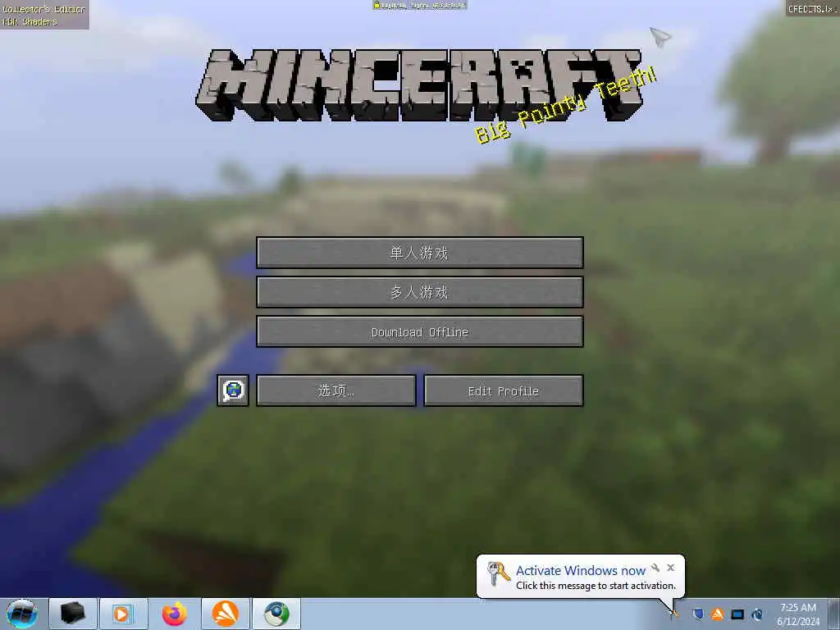Click the wrench icon in activation balloon
The height and width of the screenshot is (630, 840).
point(655,568)
